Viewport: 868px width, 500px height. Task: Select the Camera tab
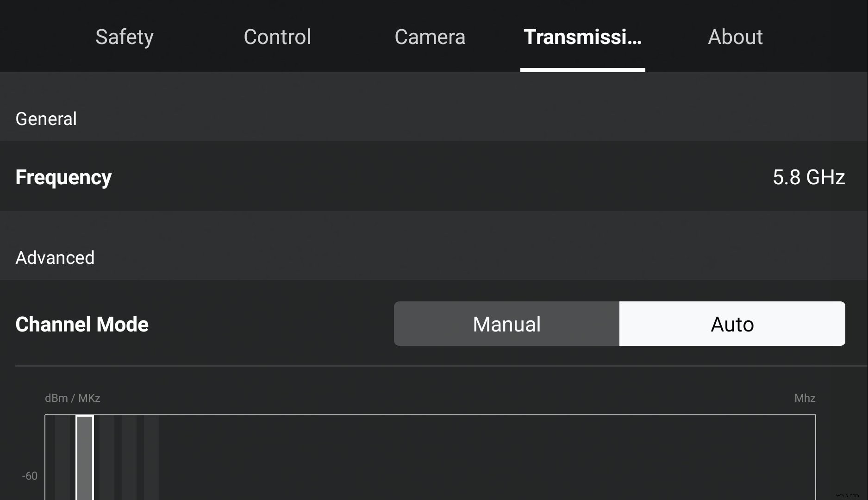430,37
